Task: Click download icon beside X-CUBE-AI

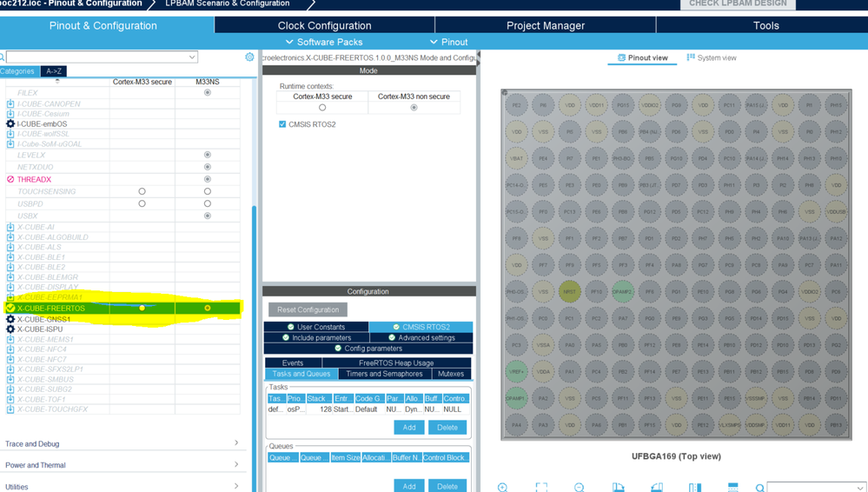Action: tap(10, 227)
